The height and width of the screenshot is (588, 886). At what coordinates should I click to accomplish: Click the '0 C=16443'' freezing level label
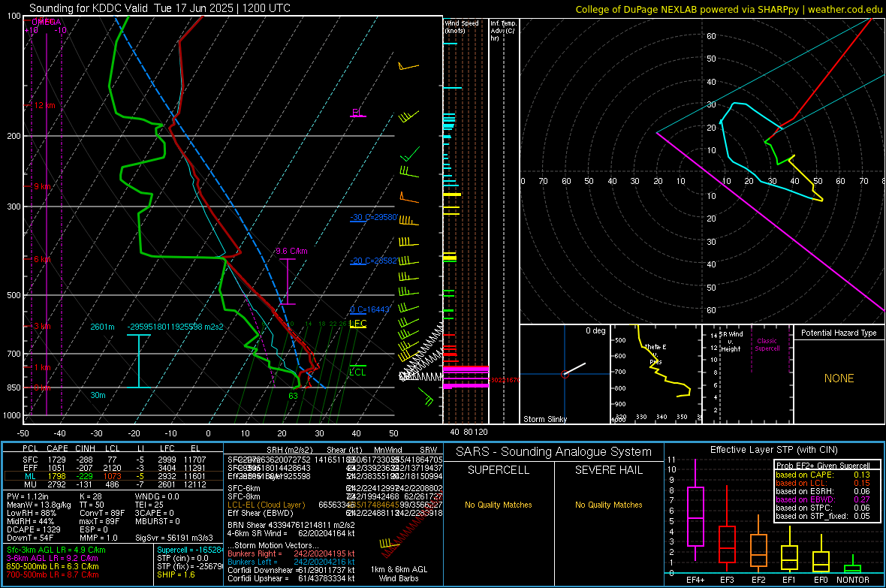369,309
